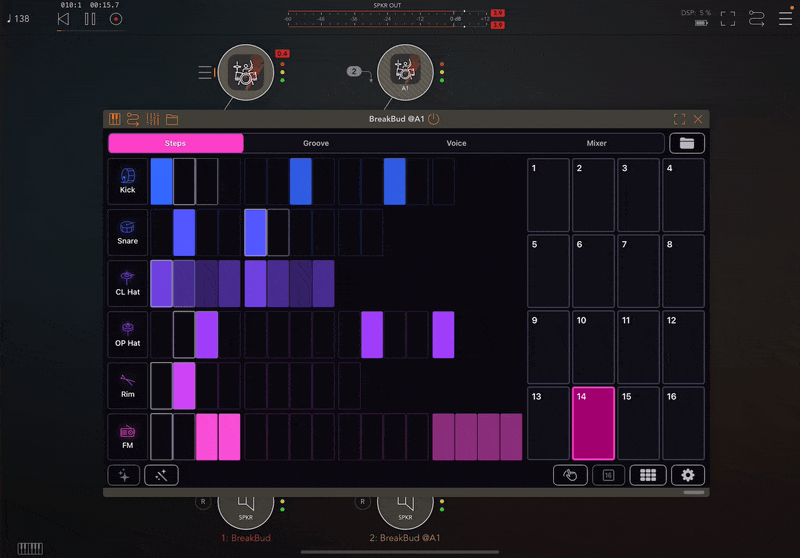Select the BreakBud A1 drum node

click(x=405, y=72)
